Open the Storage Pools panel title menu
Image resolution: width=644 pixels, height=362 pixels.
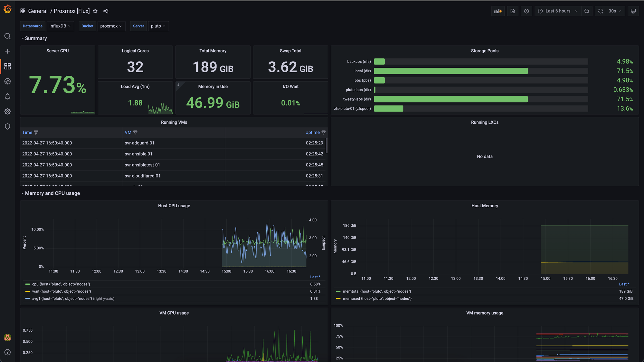[485, 51]
